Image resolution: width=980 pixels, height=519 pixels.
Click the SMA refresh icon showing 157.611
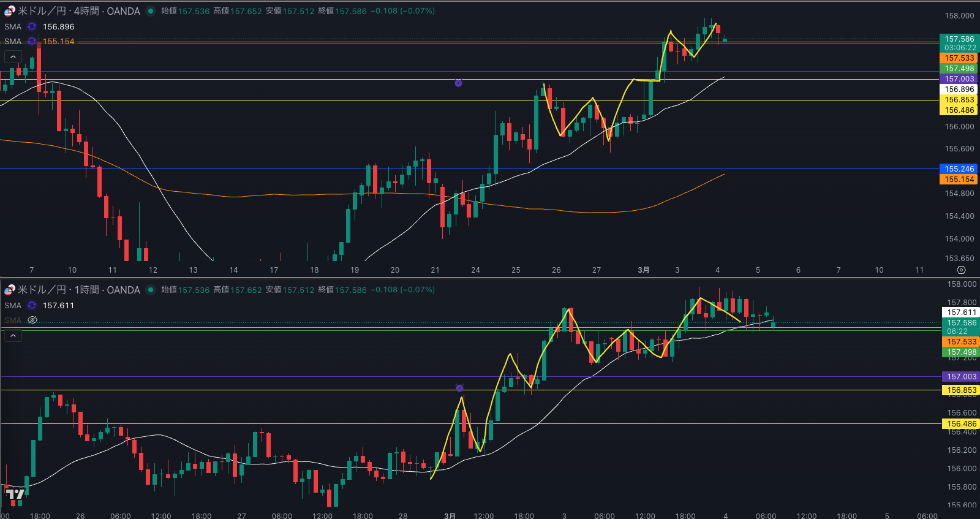tap(32, 306)
